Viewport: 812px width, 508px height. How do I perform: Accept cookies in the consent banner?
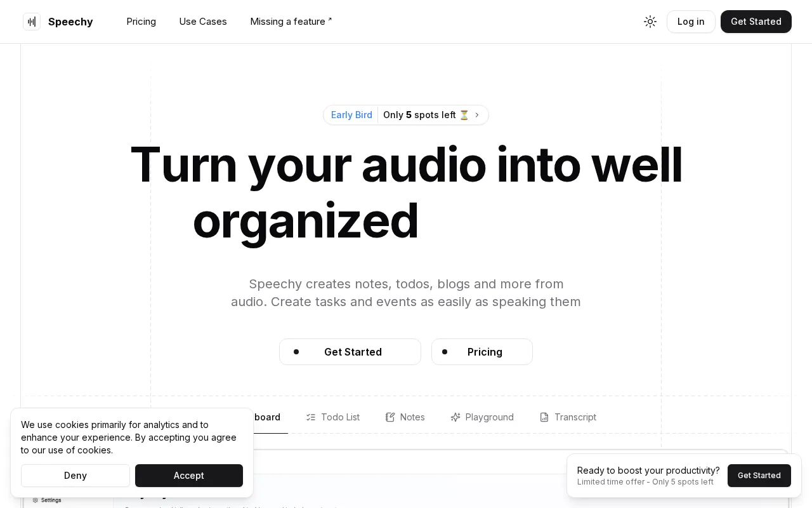click(x=189, y=476)
